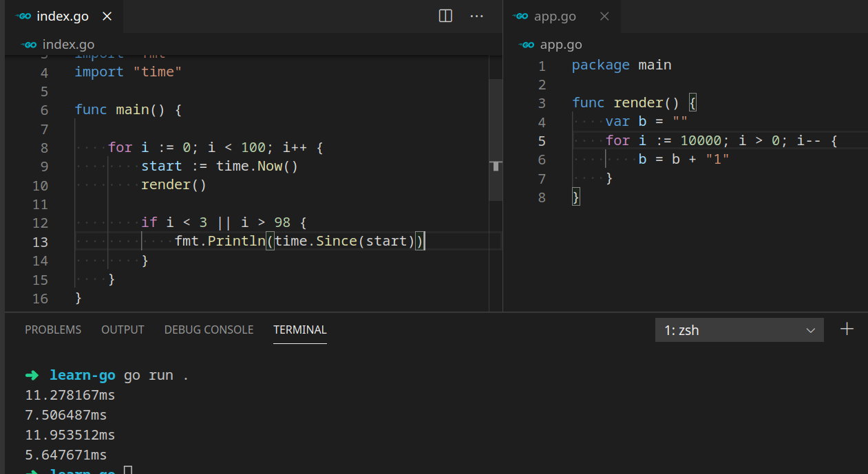This screenshot has height=474, width=868.
Task: Click index.go breadcrumb file name
Action: [68, 45]
